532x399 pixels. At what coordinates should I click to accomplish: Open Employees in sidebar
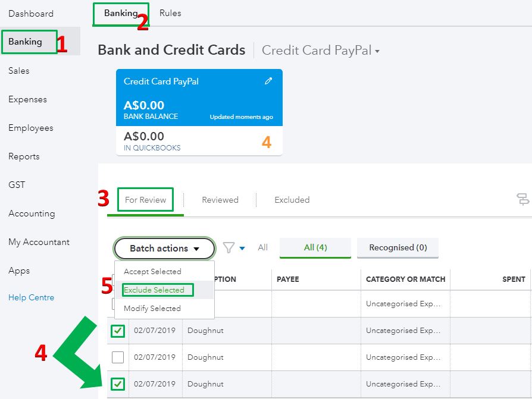click(31, 128)
